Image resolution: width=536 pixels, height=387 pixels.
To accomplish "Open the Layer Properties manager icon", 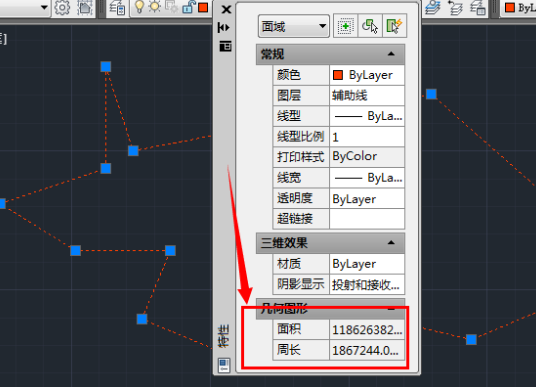I will pos(117,8).
